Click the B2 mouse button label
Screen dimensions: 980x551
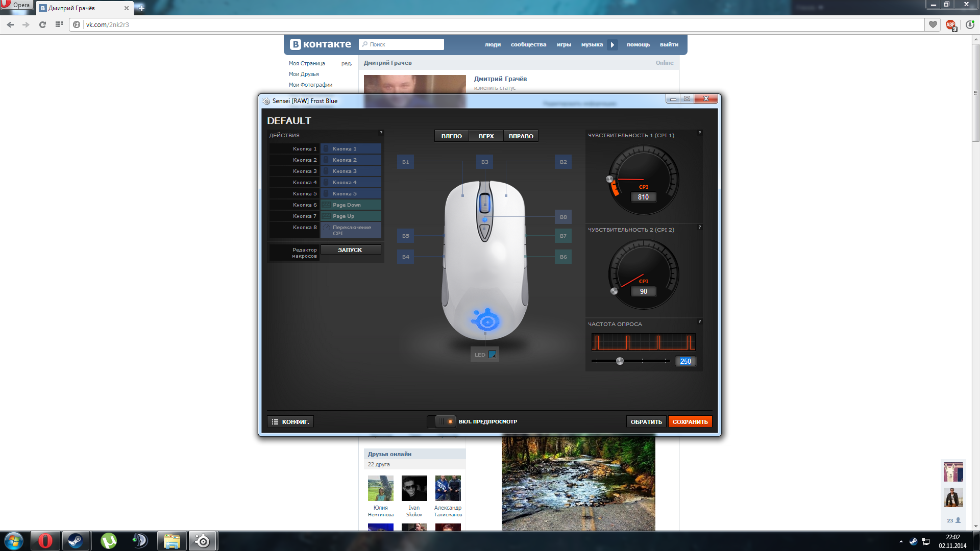563,162
